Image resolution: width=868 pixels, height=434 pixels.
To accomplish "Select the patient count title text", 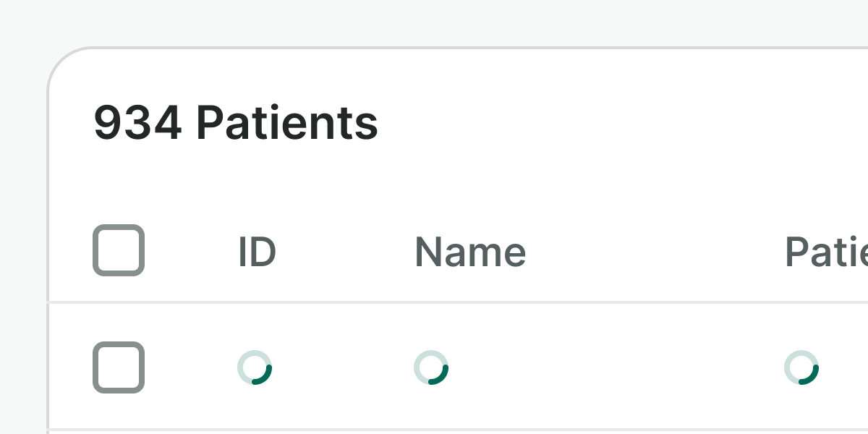I will 236,123.
